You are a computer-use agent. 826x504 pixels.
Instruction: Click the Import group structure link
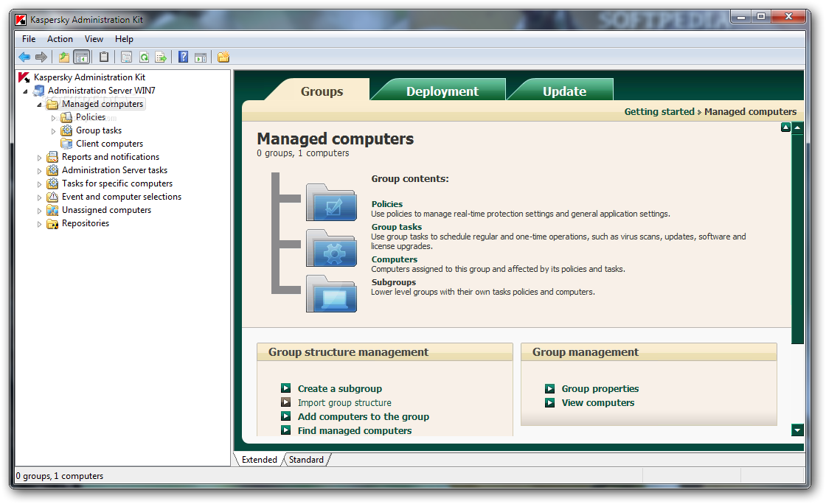(x=344, y=402)
